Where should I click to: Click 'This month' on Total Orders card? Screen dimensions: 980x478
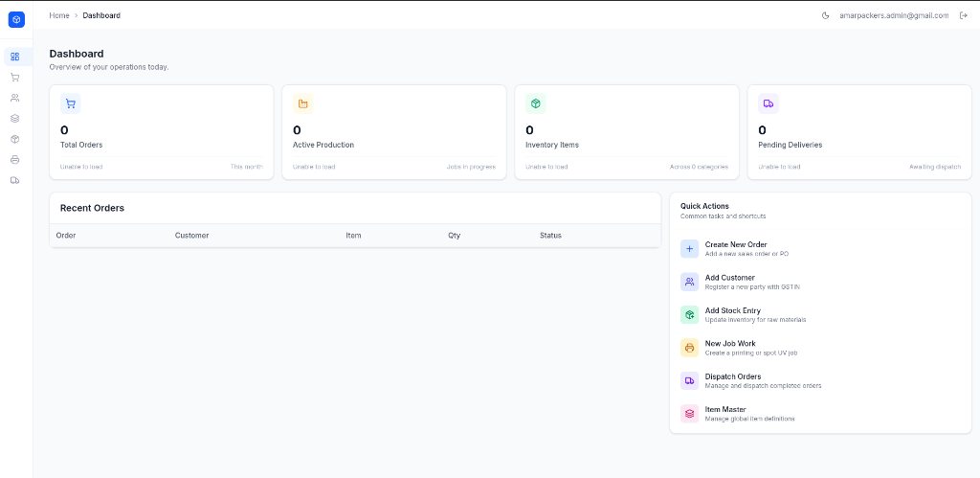246,167
